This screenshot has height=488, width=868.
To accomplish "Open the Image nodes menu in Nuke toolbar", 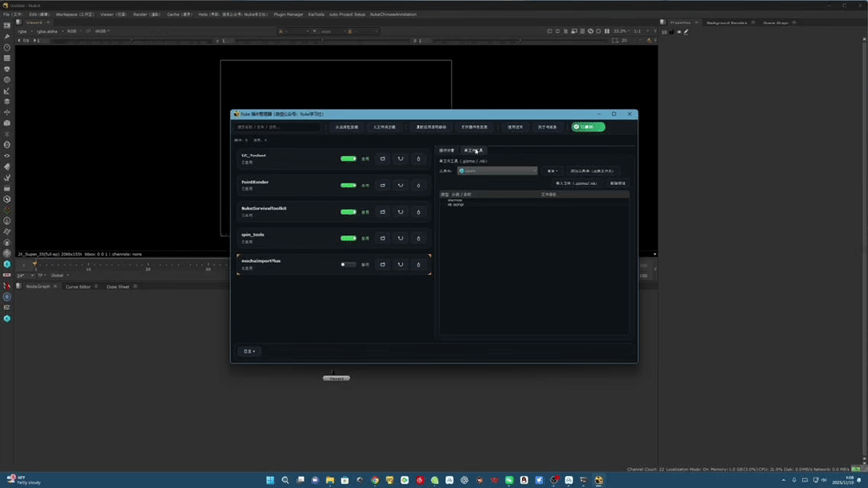I will 6,26.
